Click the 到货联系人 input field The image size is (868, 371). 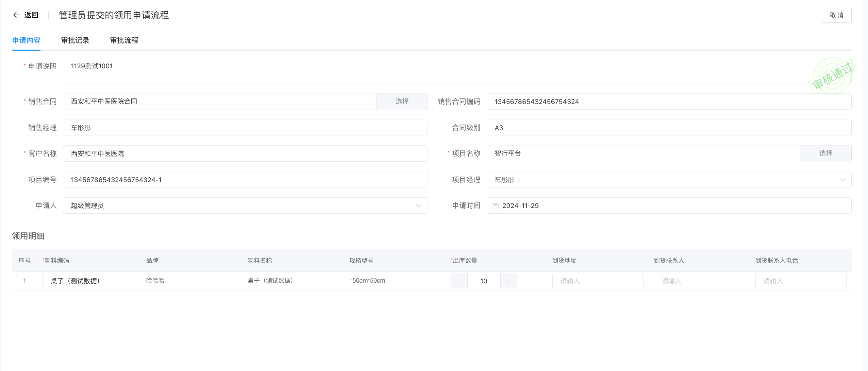click(x=699, y=281)
